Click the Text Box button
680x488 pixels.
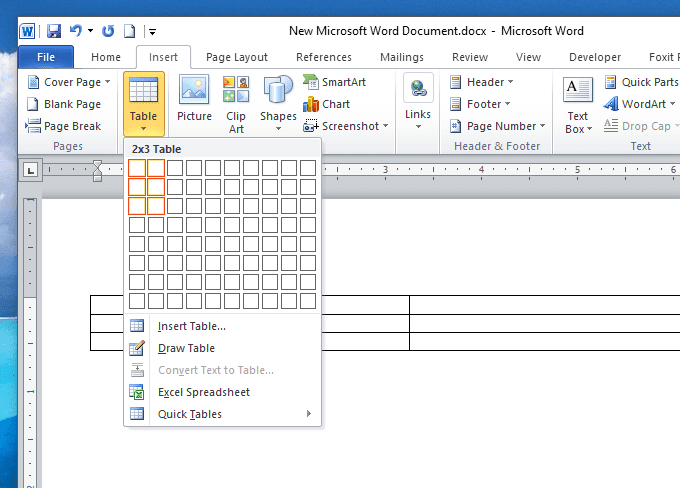[578, 105]
